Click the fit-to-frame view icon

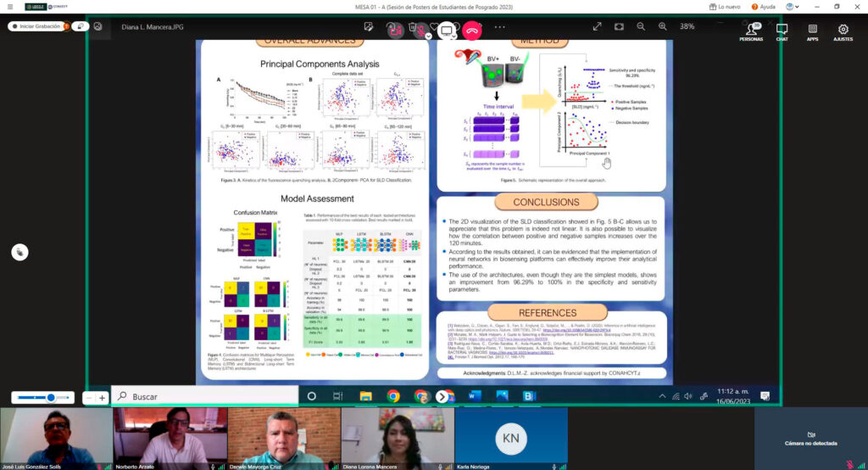[620, 26]
